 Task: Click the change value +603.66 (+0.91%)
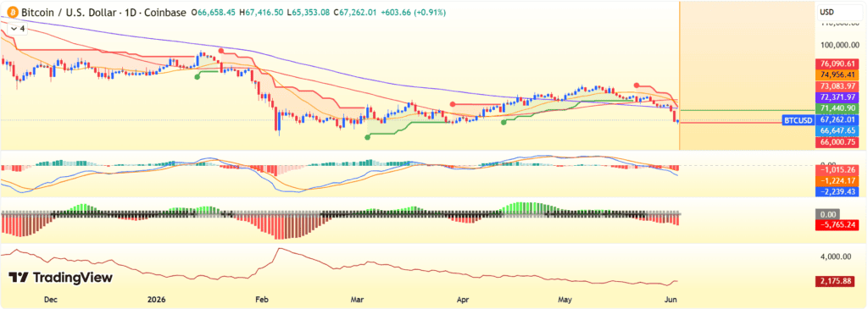[x=413, y=12]
